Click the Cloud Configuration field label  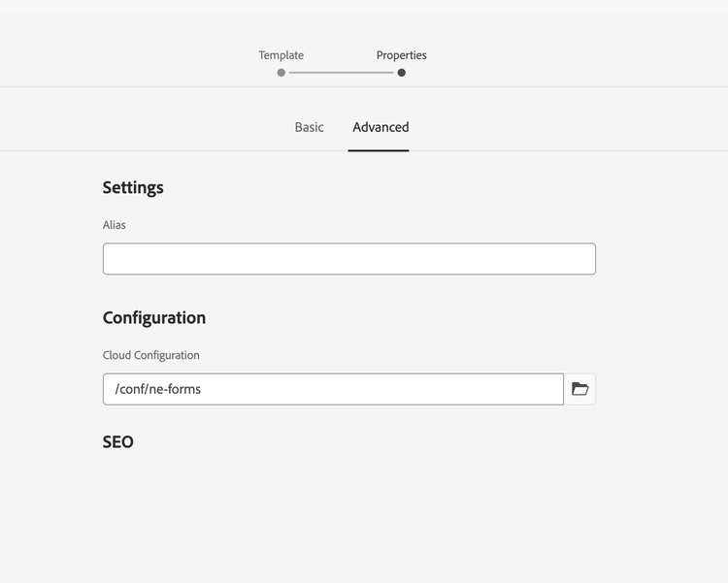pos(150,355)
